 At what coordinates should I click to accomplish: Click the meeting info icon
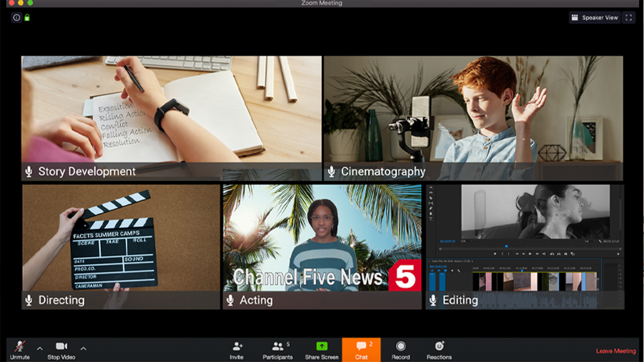[16, 17]
